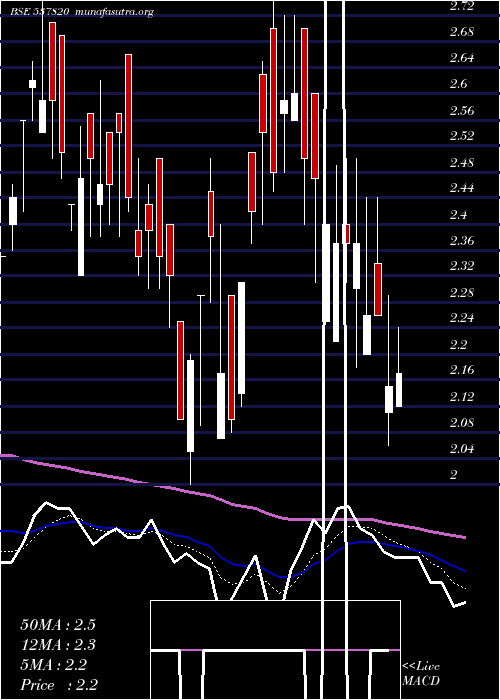Click the 2.08 price axis label
Image resolution: width=500 pixels, height=700 pixels.
462,423
